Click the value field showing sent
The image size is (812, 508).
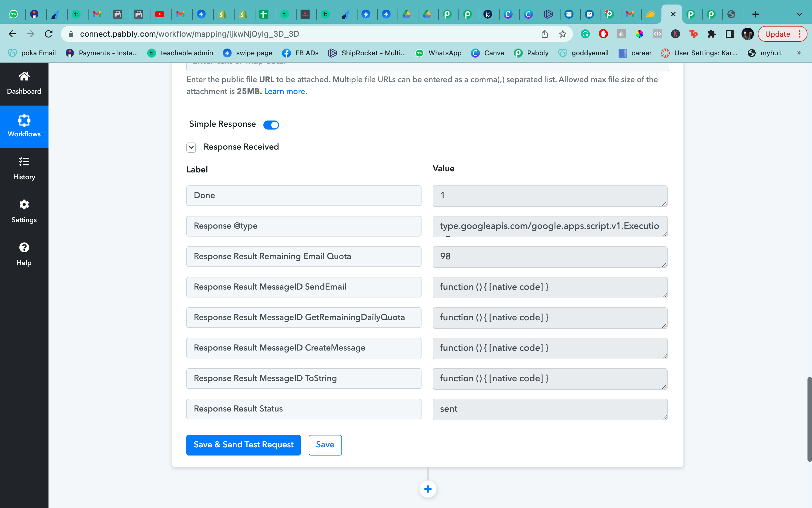click(550, 409)
